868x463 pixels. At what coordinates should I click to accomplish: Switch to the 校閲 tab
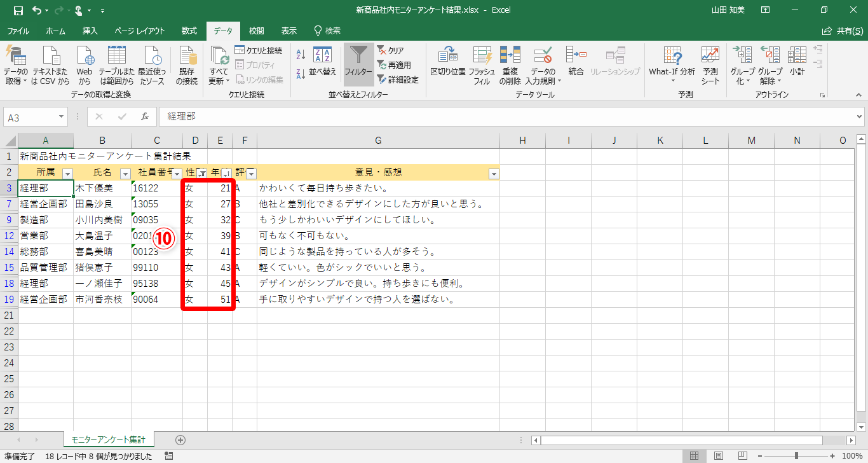[257, 31]
